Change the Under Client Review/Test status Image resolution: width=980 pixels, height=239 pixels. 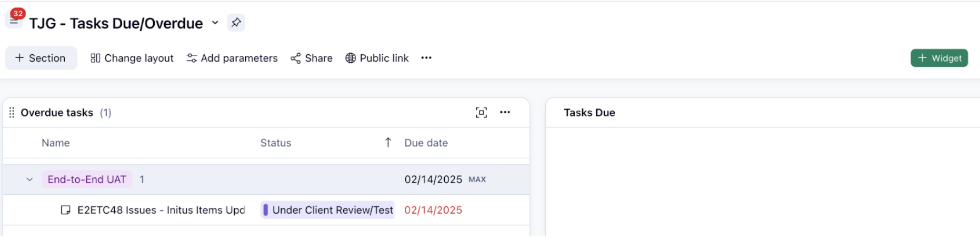328,210
